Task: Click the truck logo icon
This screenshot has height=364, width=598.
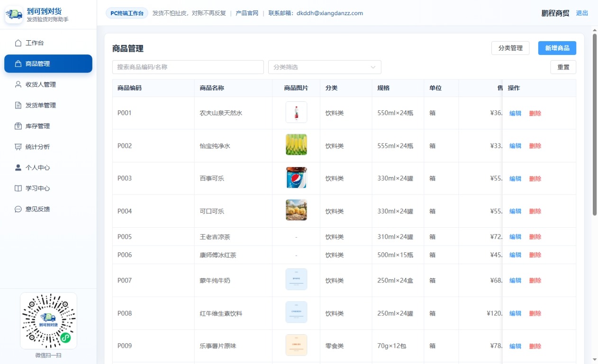Action: 14,15
